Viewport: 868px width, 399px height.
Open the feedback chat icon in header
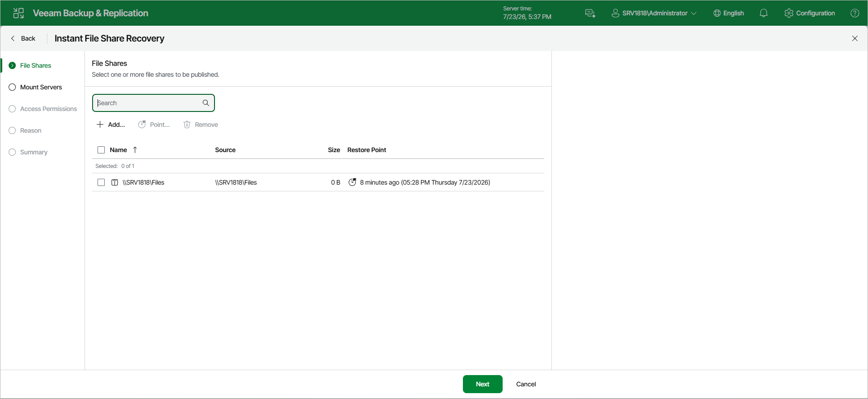point(590,13)
